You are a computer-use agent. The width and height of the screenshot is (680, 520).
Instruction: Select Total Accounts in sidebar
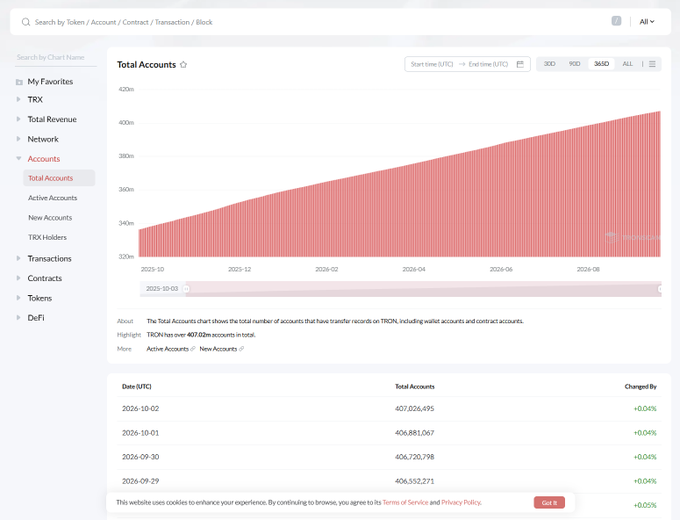(x=59, y=178)
